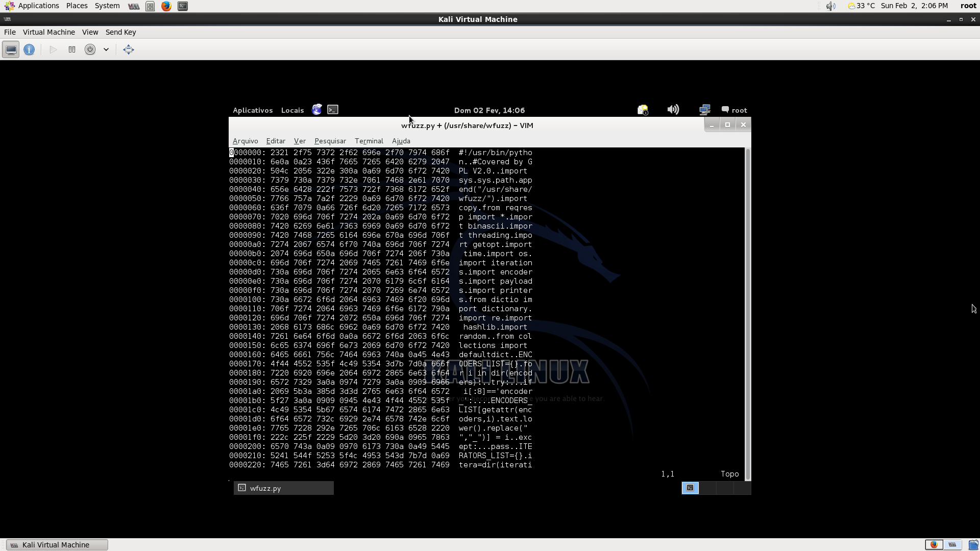This screenshot has height=551, width=980.
Task: Click the hex line at offset 0000220
Action: tap(381, 465)
